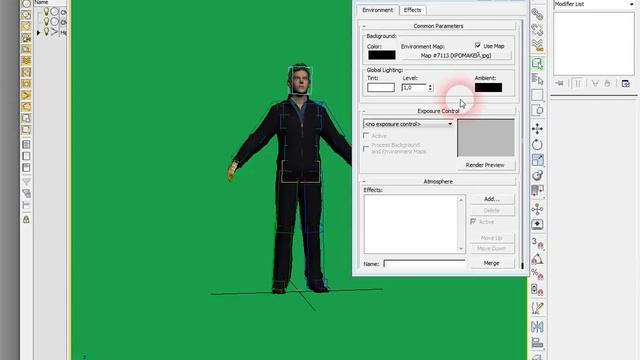
Task: Click the Render Preview button
Action: pyautogui.click(x=485, y=165)
